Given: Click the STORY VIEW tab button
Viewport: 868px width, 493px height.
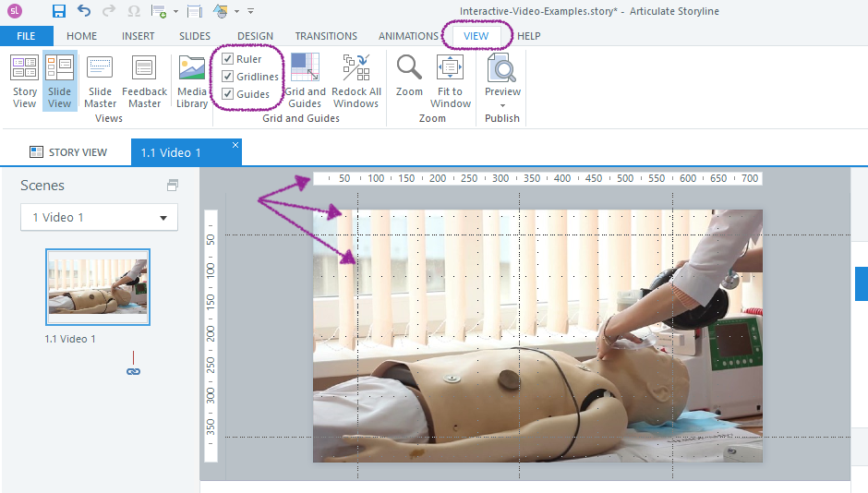Looking at the screenshot, I should click(68, 152).
